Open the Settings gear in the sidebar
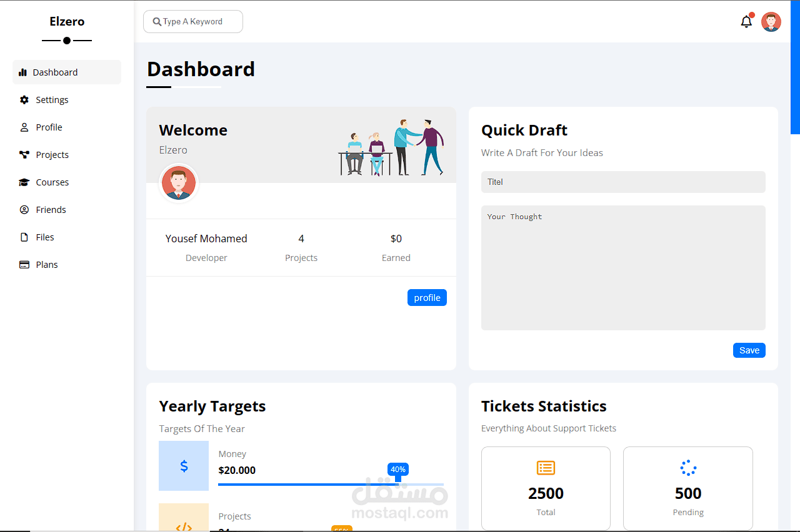Image resolution: width=800 pixels, height=532 pixels. (23, 99)
